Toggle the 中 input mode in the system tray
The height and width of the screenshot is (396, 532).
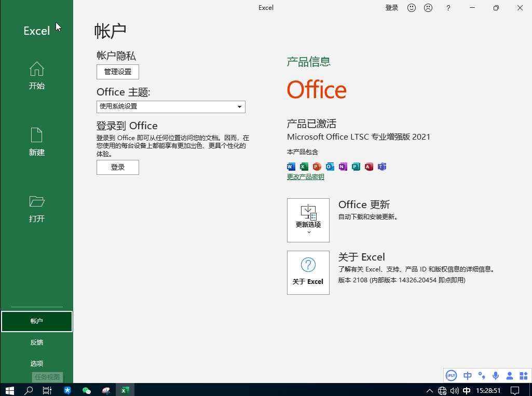[467, 391]
